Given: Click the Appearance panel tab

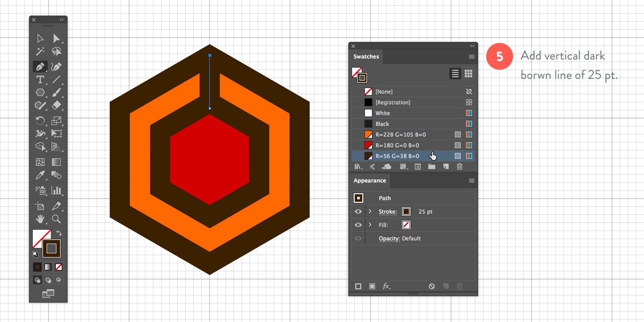Looking at the screenshot, I should coord(369,180).
